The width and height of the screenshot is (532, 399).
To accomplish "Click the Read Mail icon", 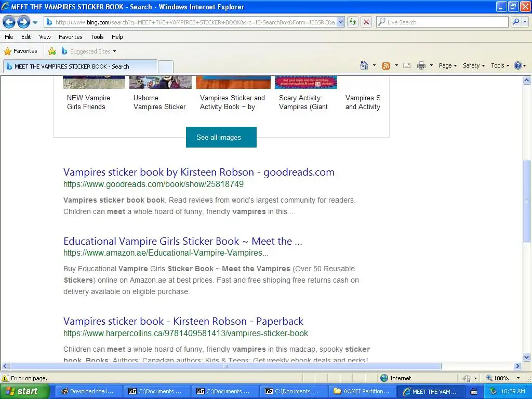I will tap(407, 65).
